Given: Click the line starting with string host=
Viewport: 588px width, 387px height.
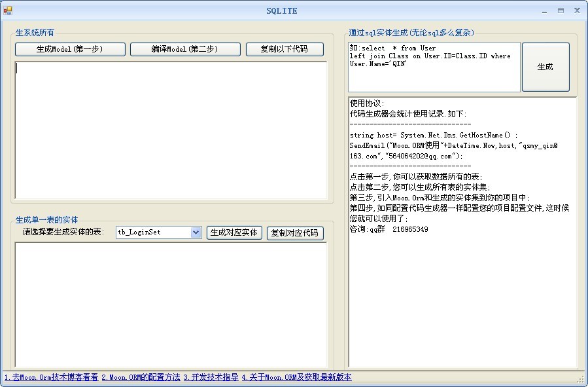Looking at the screenshot, I should coord(434,135).
